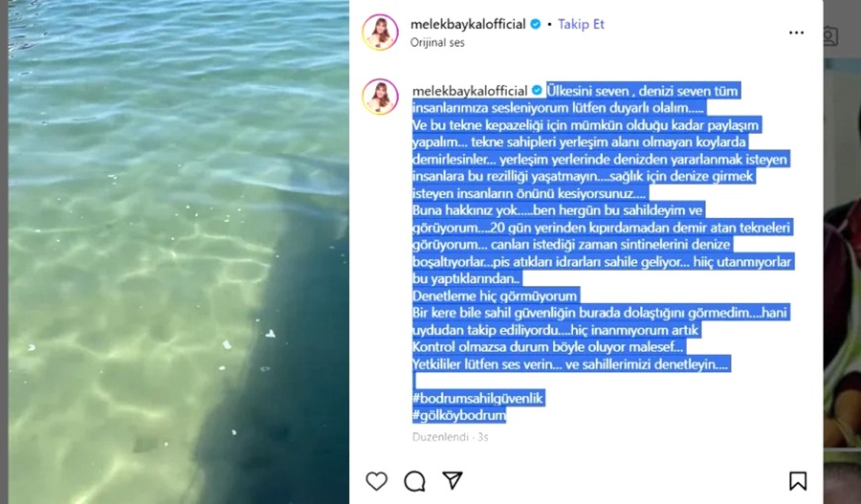
Task: Click the melekbaykalofficial username in the caption
Action: pyautogui.click(x=470, y=90)
